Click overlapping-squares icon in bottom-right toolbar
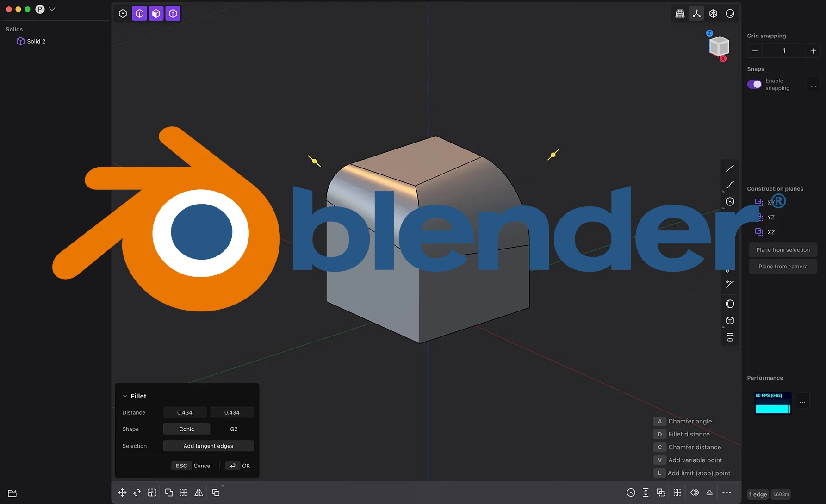826x504 pixels. coord(660,492)
